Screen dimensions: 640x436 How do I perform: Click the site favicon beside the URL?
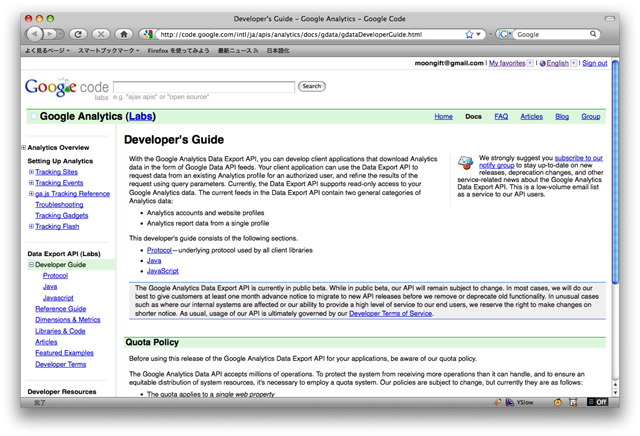pos(148,34)
